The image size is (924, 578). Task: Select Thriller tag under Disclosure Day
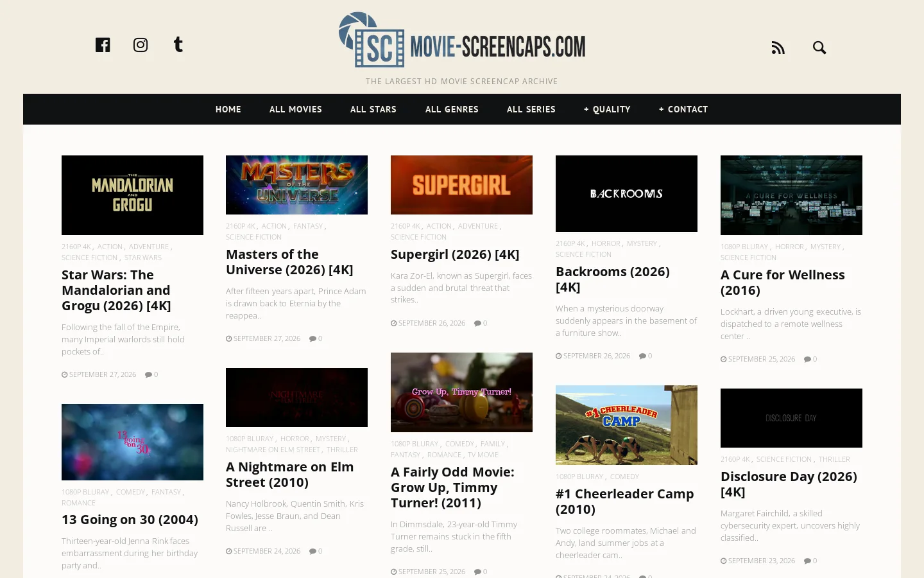click(x=834, y=459)
